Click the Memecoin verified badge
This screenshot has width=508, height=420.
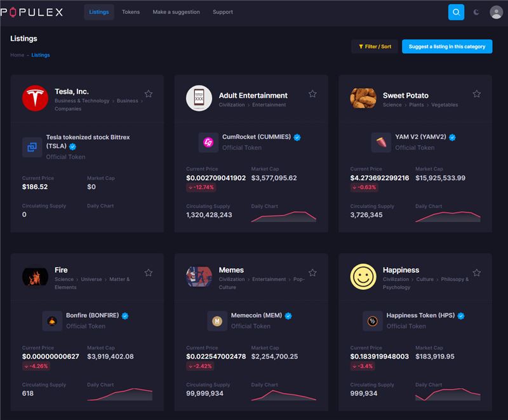288,316
